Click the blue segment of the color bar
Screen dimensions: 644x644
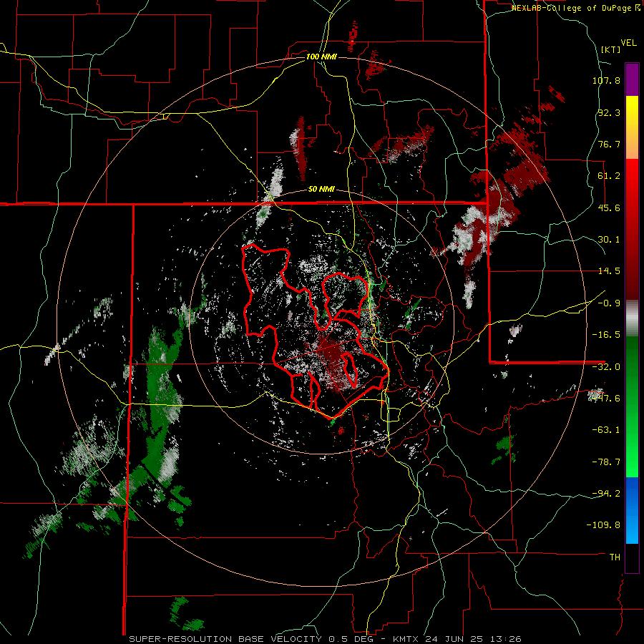coord(632,510)
